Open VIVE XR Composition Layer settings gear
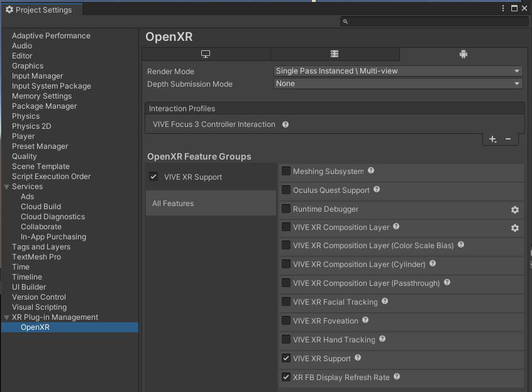 tap(514, 228)
